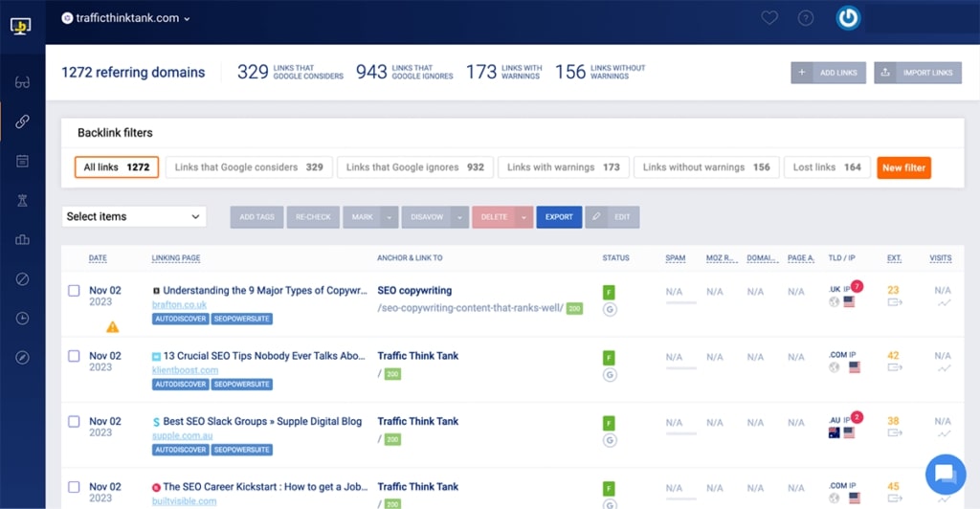The image size is (980, 509).
Task: Click the blue power account icon
Action: coord(848,18)
